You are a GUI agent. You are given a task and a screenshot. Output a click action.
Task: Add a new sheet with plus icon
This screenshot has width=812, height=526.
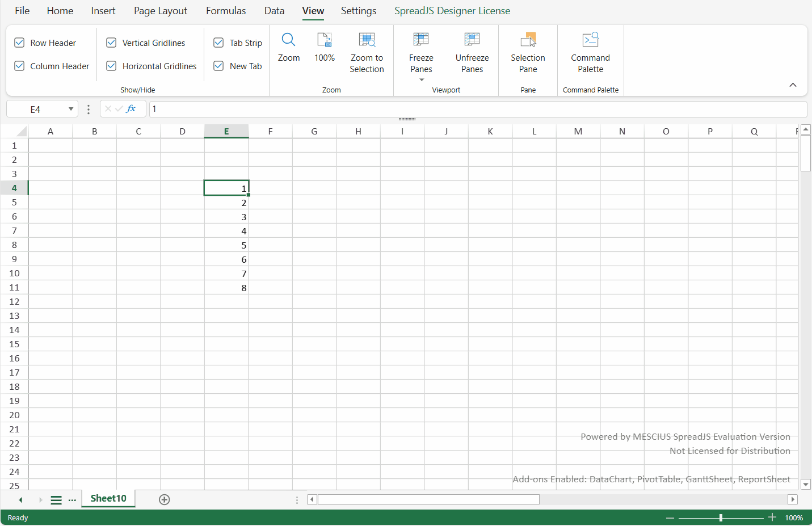[x=165, y=499]
